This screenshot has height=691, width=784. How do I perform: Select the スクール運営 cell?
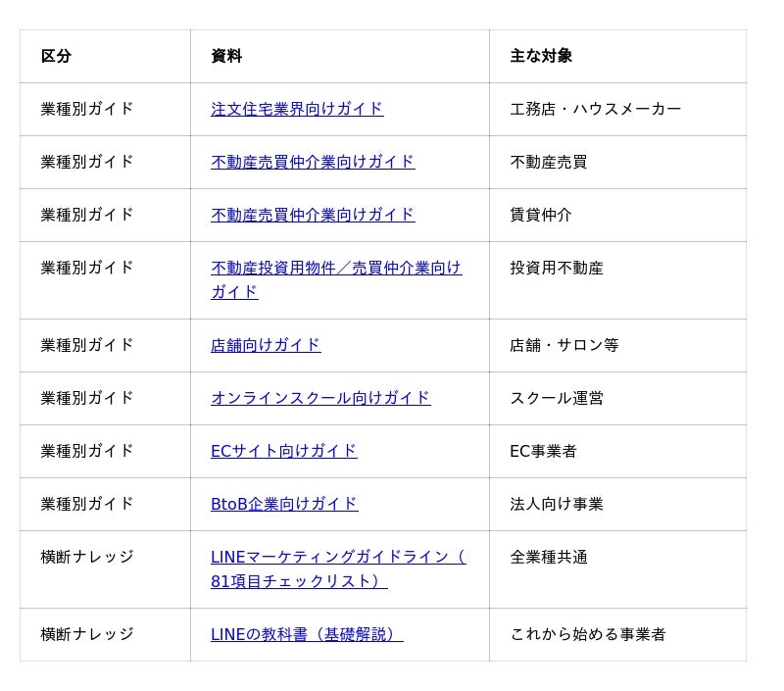(618, 398)
